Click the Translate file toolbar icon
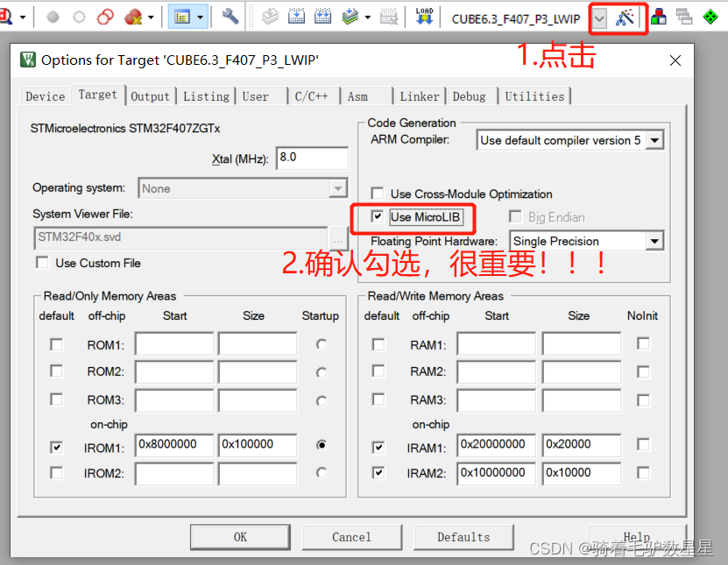The width and height of the screenshot is (728, 565). pyautogui.click(x=270, y=18)
